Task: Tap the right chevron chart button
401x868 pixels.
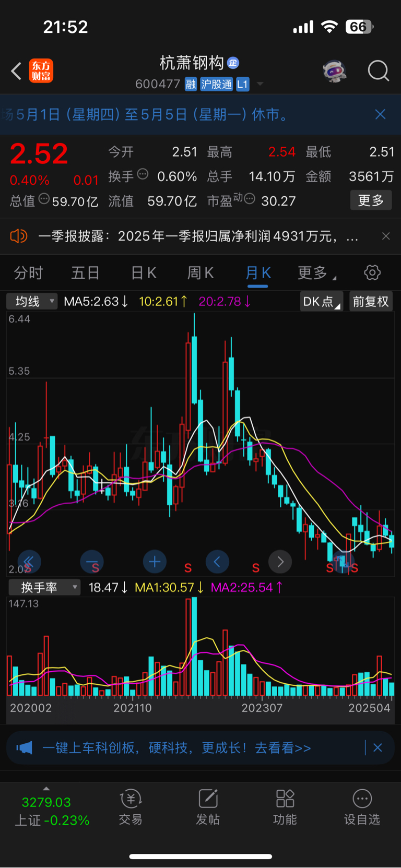Action: click(x=280, y=562)
